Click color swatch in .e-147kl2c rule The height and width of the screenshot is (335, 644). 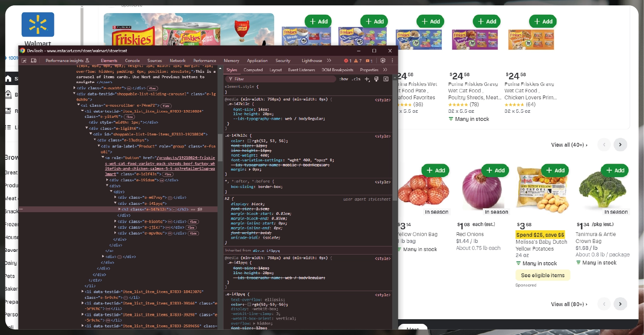coord(249,141)
